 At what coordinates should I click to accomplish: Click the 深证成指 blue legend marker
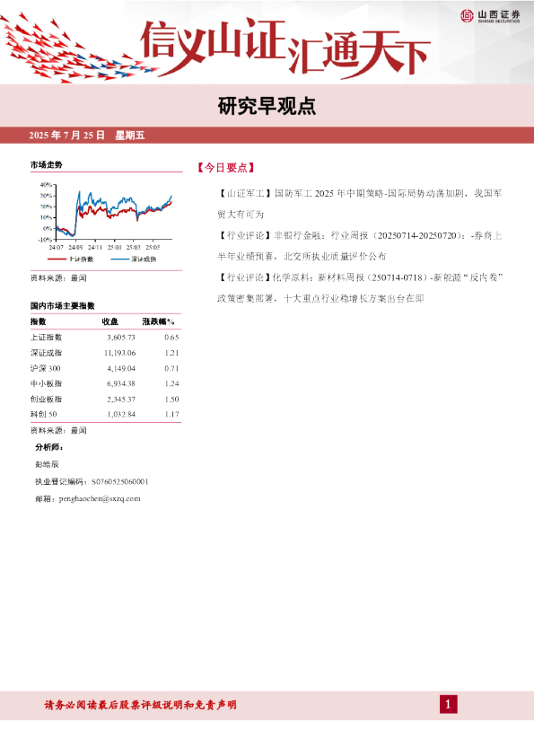tap(119, 259)
